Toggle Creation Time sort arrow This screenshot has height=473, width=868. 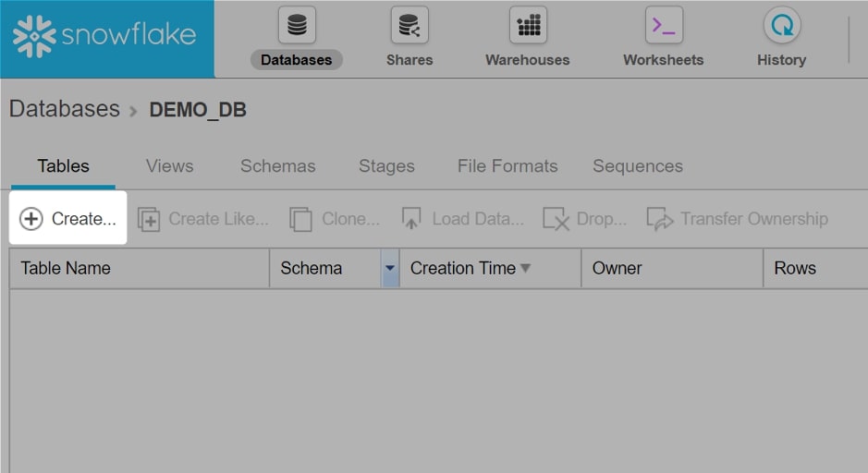point(525,268)
